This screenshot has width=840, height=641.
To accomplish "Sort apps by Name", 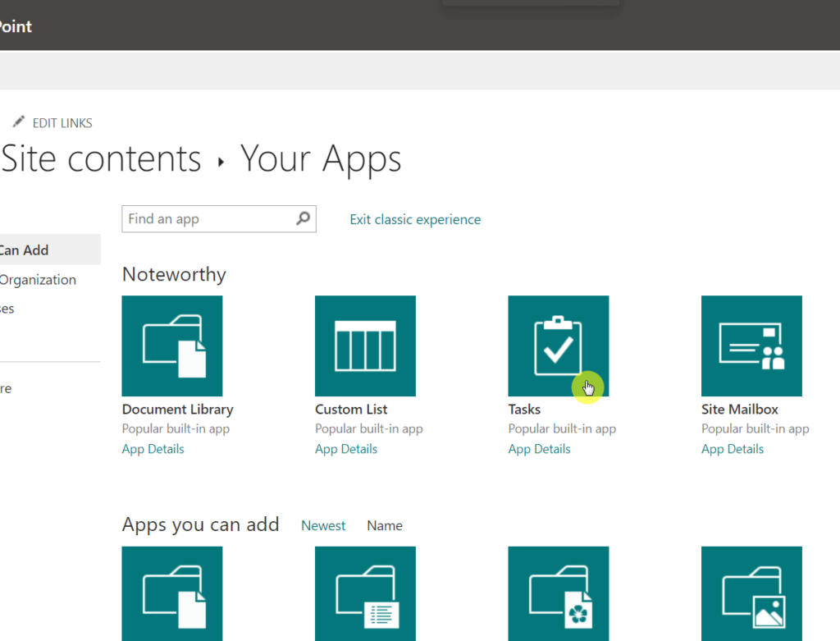I will tap(385, 526).
